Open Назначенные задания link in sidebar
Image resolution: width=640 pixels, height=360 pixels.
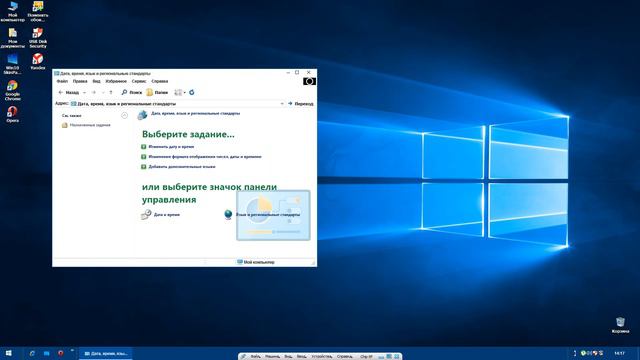[x=86, y=125]
